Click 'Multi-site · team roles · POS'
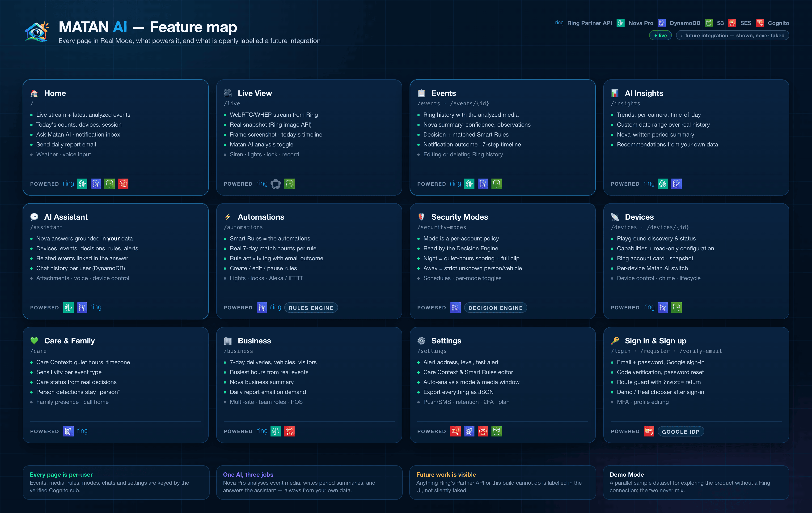Image resolution: width=812 pixels, height=513 pixels. tap(266, 402)
